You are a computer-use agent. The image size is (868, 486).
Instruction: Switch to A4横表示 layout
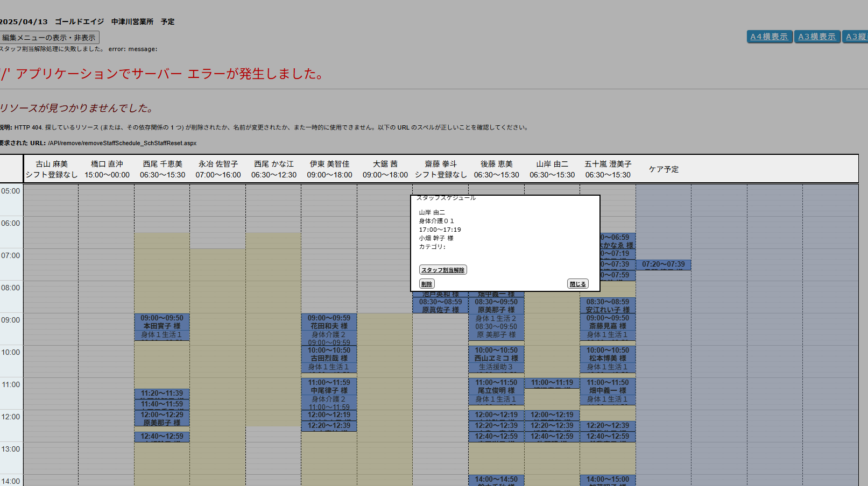(x=769, y=37)
